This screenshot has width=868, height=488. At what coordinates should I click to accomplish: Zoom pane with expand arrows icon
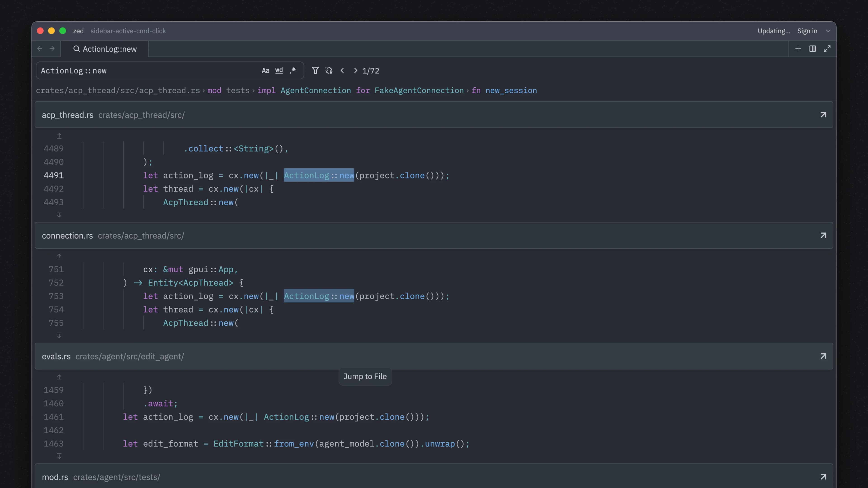pos(827,49)
